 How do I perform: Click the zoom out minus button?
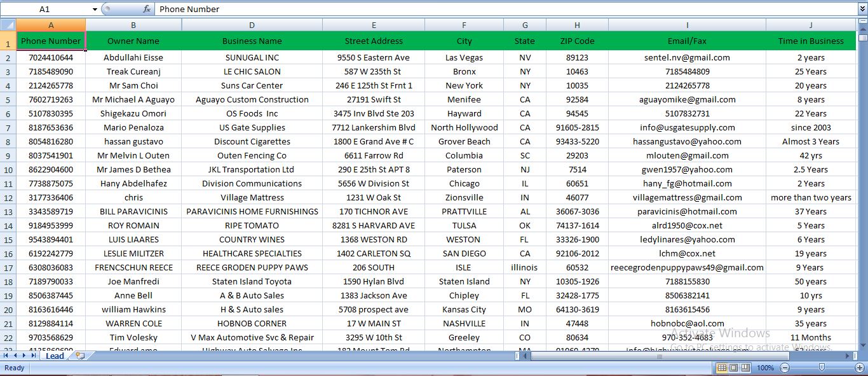tap(785, 368)
